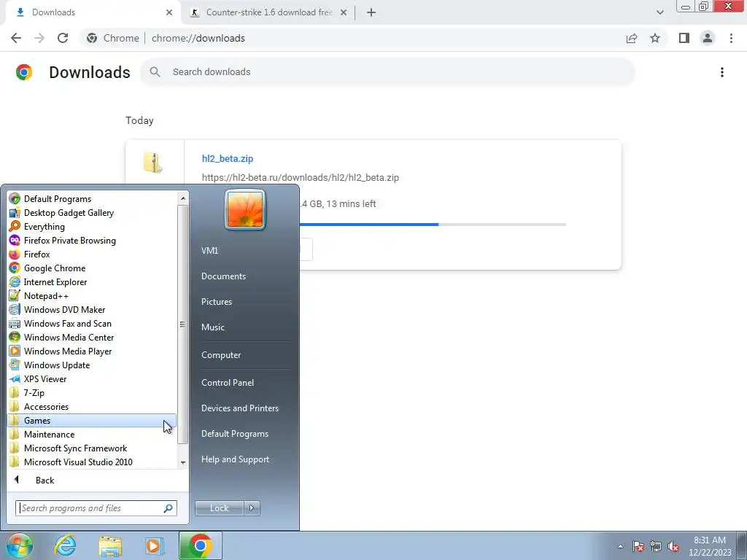
Task: Open VM1 user folder in Start menu
Action: [x=209, y=251]
